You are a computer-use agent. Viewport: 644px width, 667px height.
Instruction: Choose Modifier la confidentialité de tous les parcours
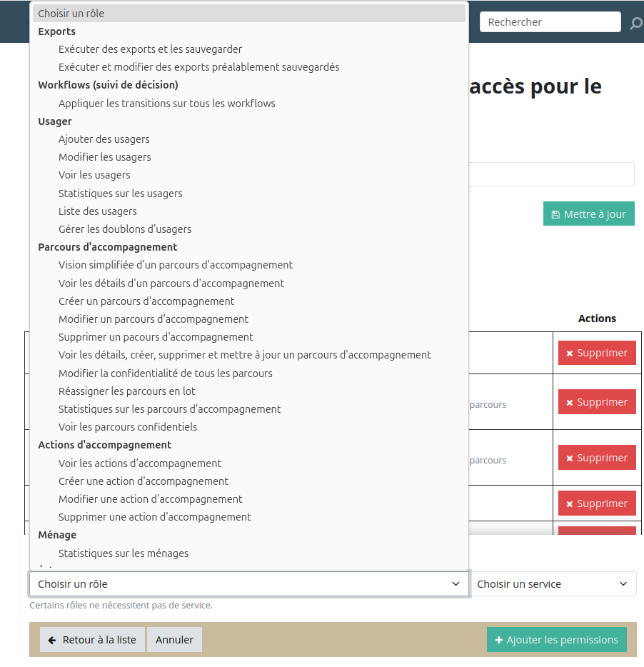(165, 373)
